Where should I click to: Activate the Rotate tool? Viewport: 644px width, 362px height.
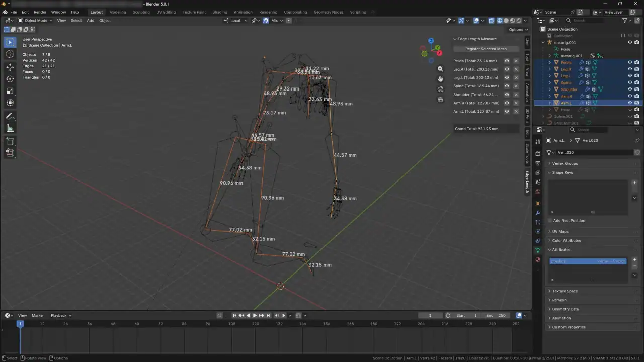click(10, 79)
